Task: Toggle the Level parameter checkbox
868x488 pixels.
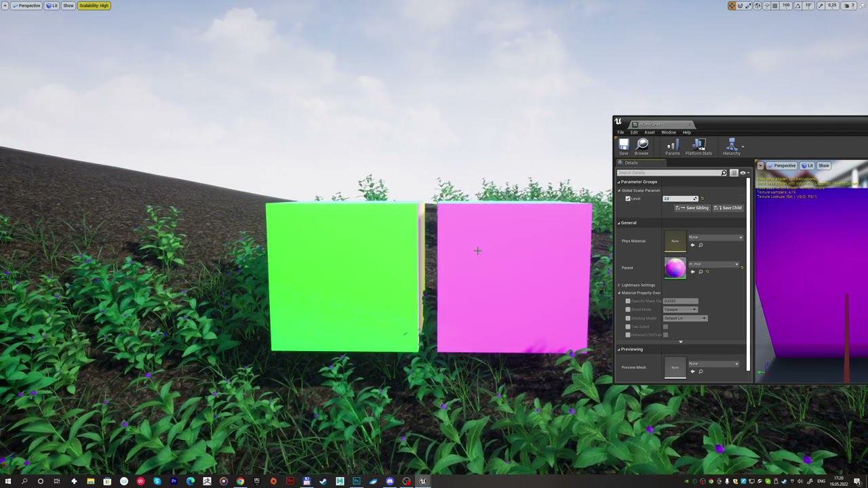Action: [x=628, y=199]
